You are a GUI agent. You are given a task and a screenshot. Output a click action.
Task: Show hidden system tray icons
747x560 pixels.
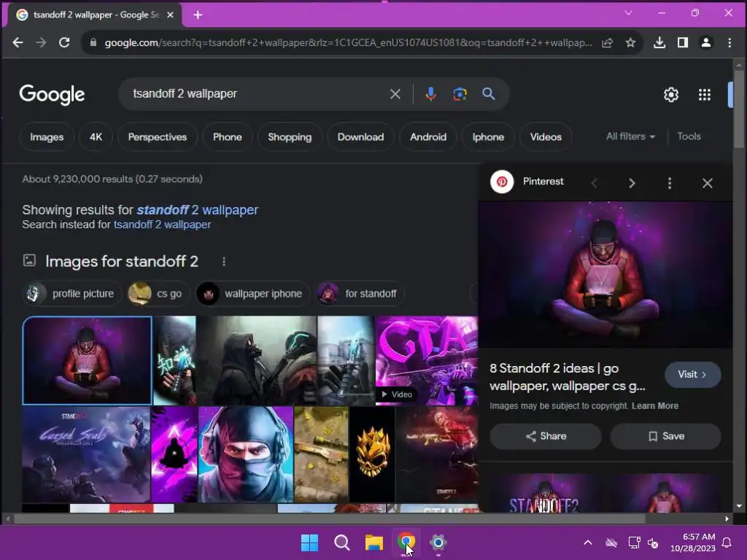[588, 542]
